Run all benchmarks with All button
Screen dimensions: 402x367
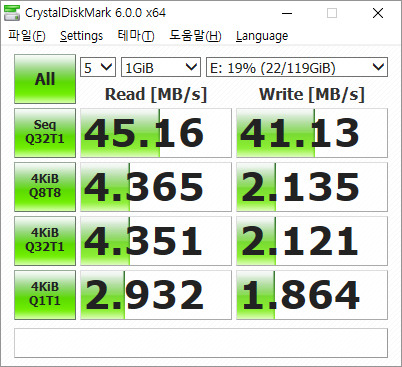pyautogui.click(x=45, y=79)
